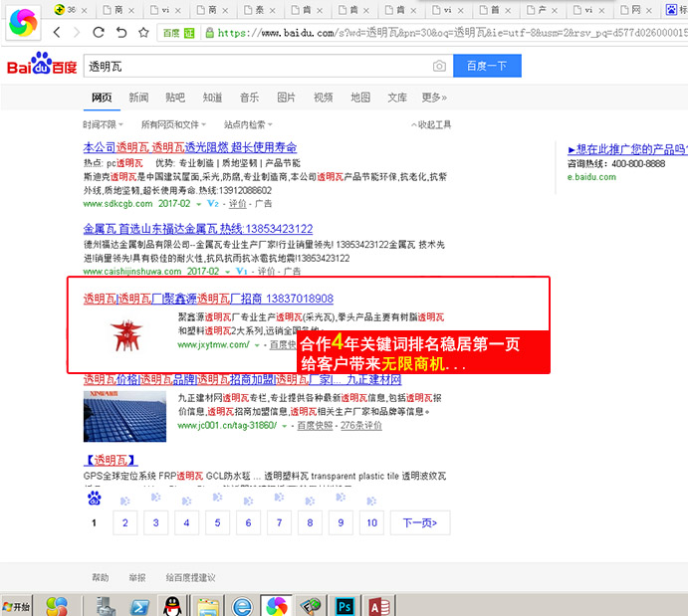Screen dimensions: 688x616
Task: Open the 【透明瓦】 result link
Action: (x=111, y=460)
